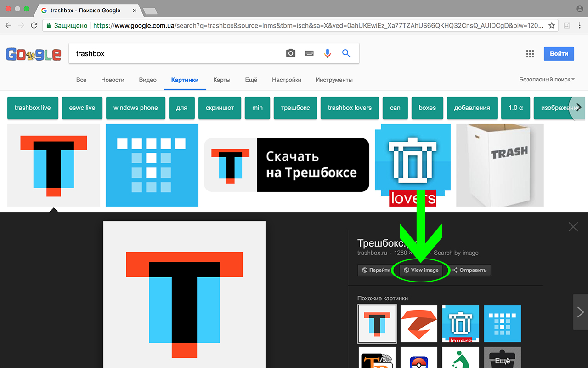Viewport: 588px width, 368px height.
Task: Open the white TRASH box thumbnail
Action: coord(500,165)
